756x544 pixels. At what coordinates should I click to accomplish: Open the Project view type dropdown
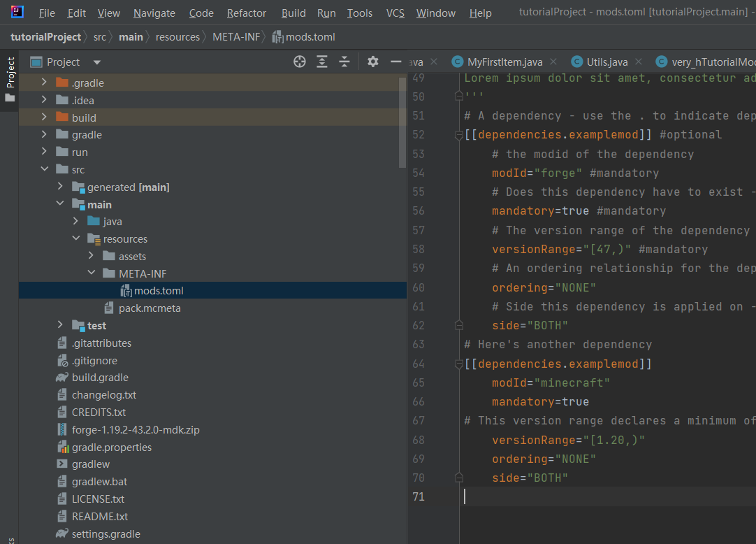[97, 62]
